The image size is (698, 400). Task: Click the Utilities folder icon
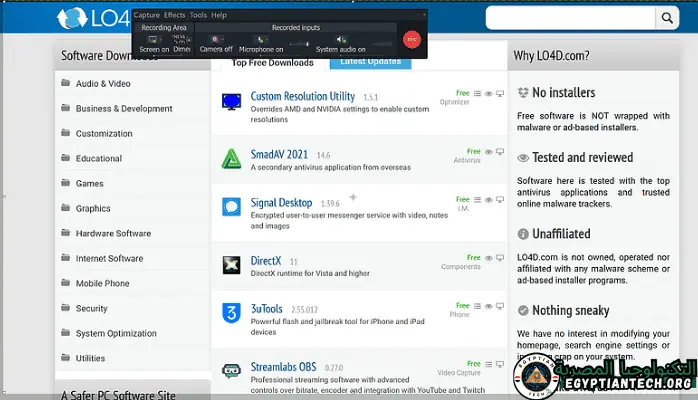click(65, 357)
